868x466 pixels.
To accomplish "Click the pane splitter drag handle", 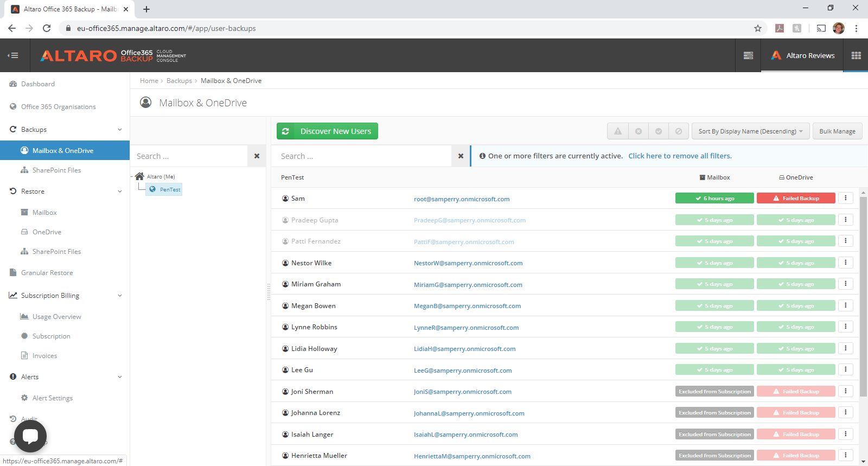I will pos(269,292).
